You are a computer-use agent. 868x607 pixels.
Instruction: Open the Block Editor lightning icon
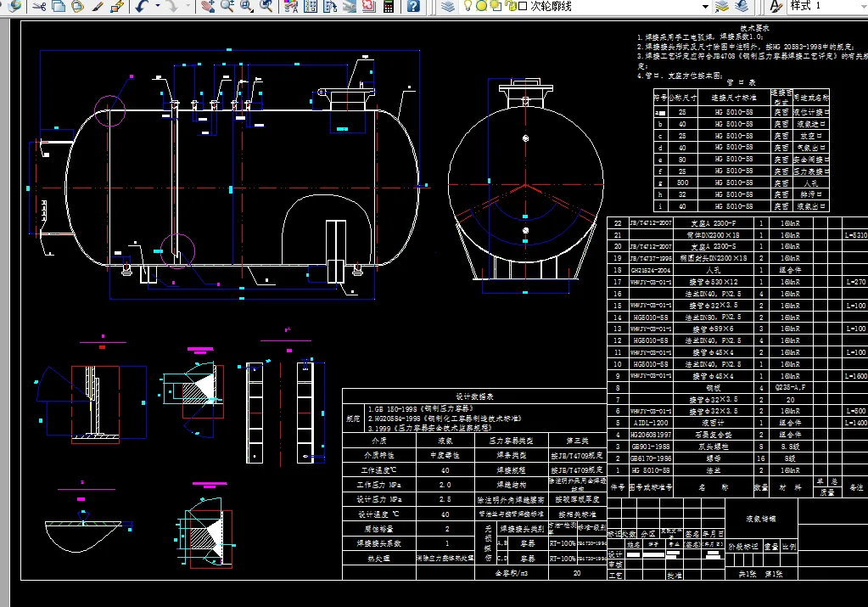pyautogui.click(x=117, y=6)
